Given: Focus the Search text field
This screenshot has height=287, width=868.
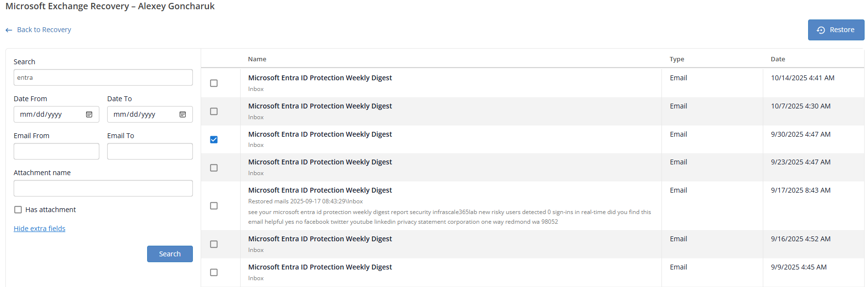Looking at the screenshot, I should click(x=103, y=77).
